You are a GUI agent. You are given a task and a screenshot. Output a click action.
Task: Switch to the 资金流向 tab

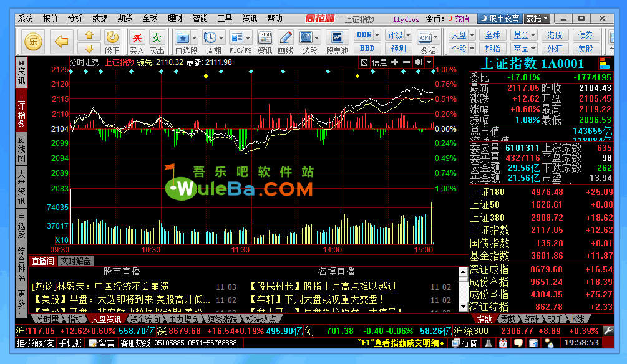point(145,319)
